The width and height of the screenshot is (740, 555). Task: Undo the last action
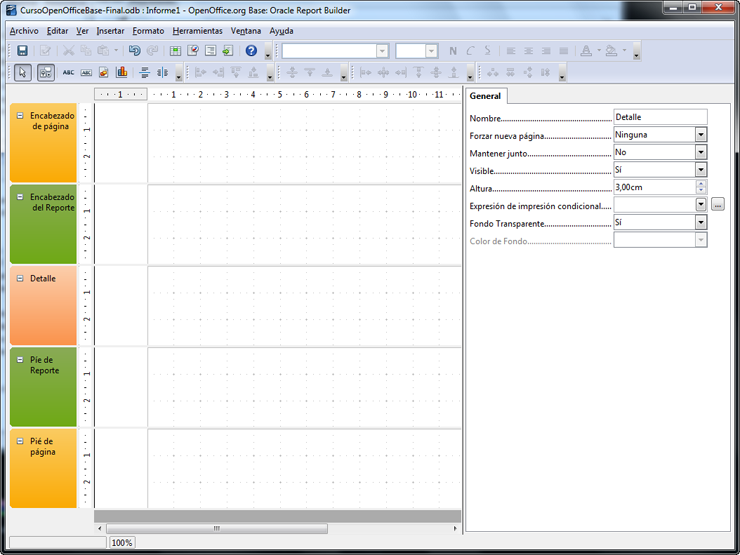135,50
